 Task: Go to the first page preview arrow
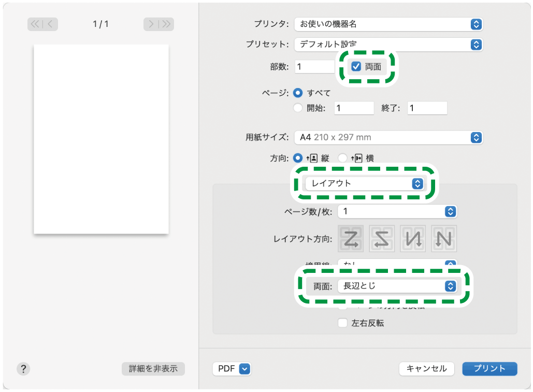[35, 24]
